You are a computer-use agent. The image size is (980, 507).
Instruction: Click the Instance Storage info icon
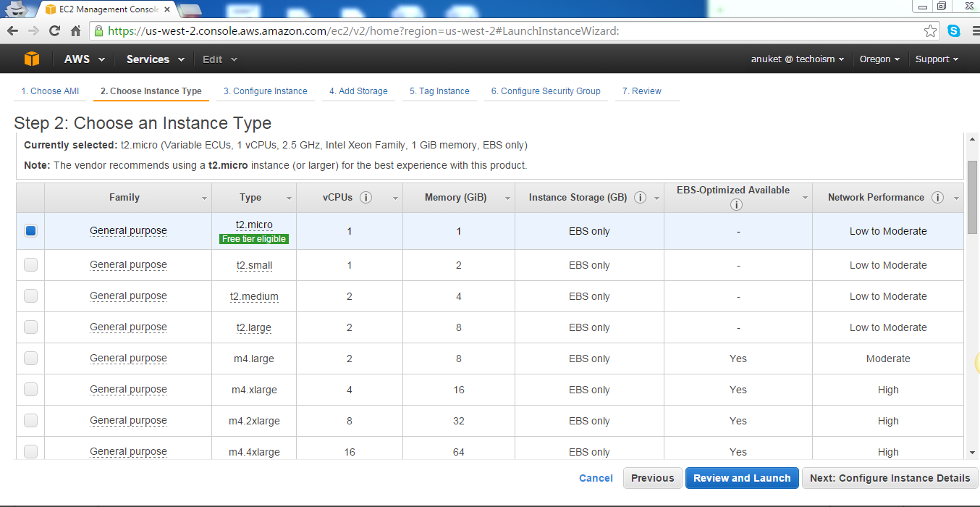coord(640,197)
